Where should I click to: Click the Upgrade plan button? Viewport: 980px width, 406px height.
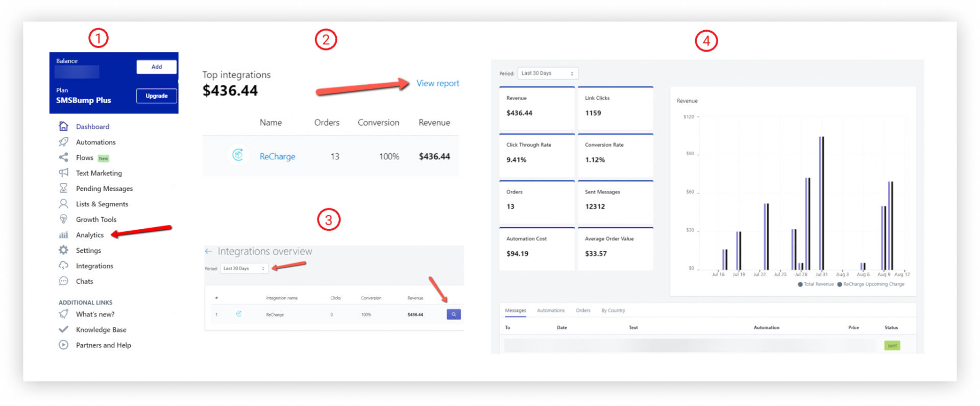(157, 96)
